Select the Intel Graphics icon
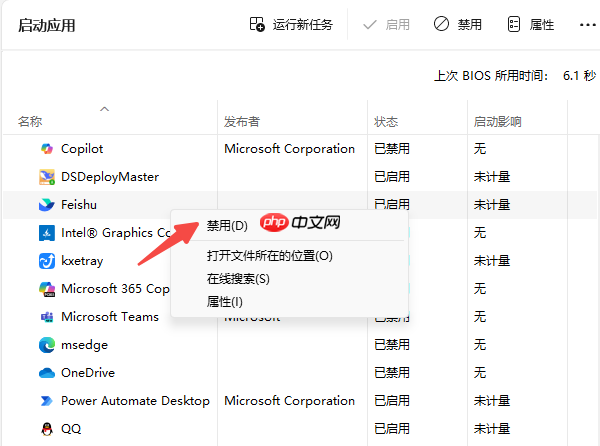The image size is (600, 446). (x=46, y=233)
